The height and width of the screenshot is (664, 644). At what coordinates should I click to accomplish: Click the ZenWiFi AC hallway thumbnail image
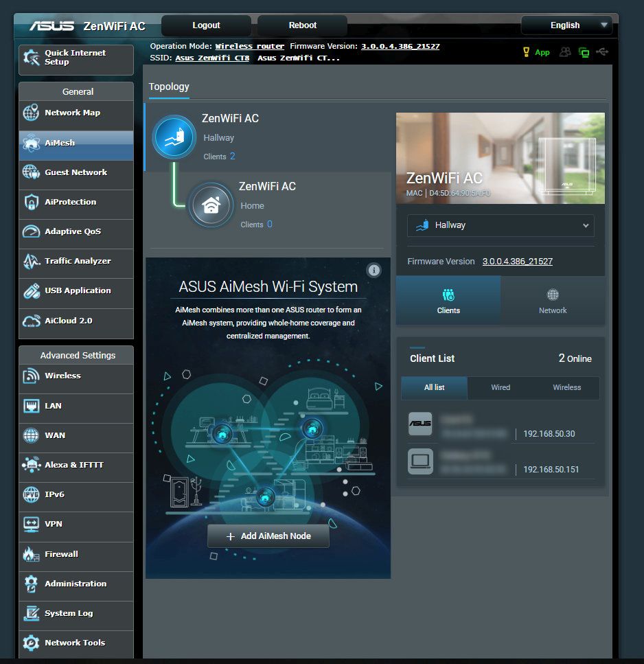tap(500, 158)
